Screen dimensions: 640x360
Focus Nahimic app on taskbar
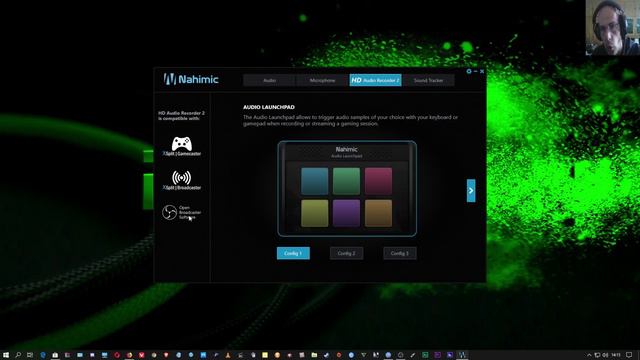(462, 355)
